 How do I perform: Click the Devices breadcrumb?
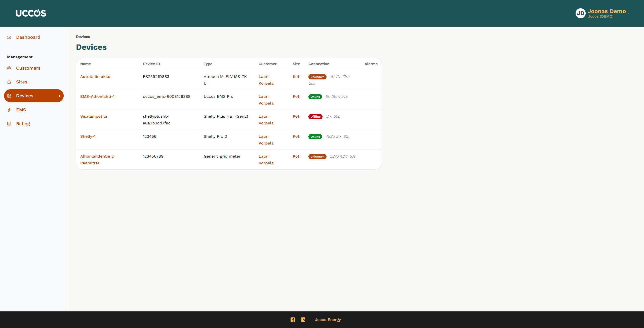[83, 37]
